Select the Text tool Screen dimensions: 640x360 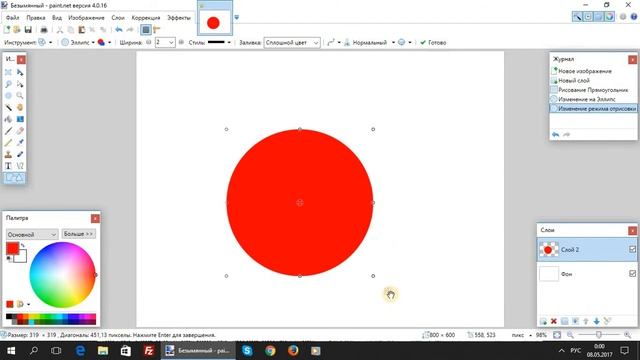[8, 166]
